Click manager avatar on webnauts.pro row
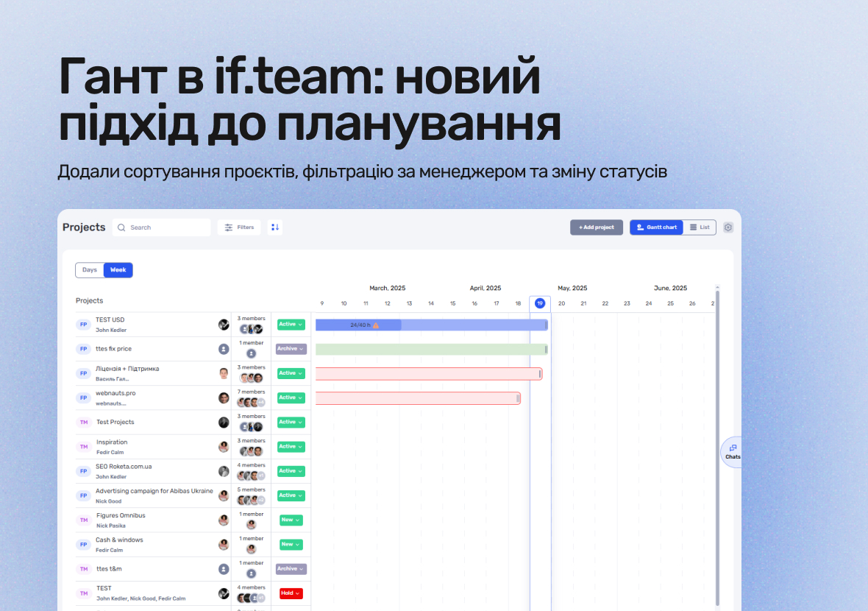The width and height of the screenshot is (868, 611). click(x=224, y=398)
